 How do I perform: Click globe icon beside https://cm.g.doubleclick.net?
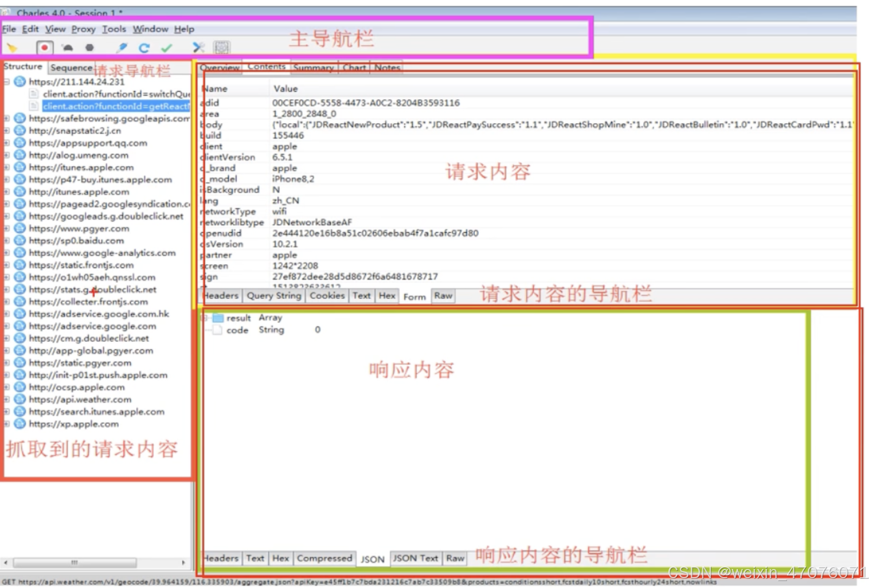(x=20, y=338)
